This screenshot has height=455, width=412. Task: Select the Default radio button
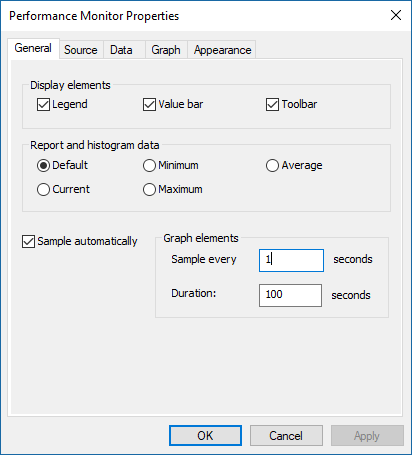43,165
